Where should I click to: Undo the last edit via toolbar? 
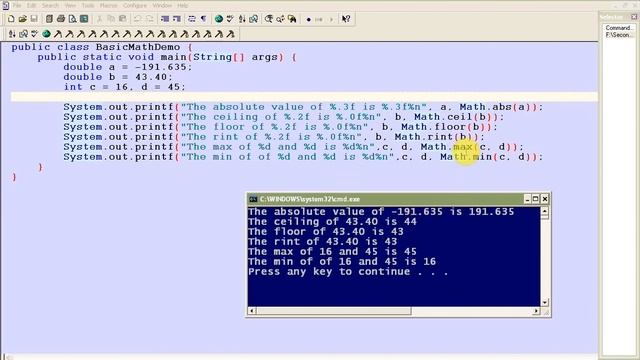[x=138, y=19]
